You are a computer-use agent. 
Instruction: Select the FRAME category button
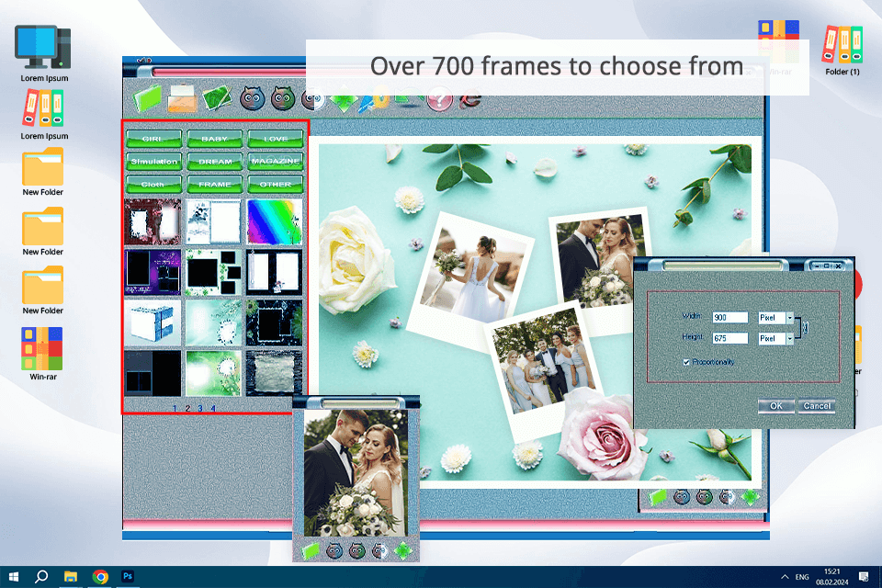tap(214, 184)
